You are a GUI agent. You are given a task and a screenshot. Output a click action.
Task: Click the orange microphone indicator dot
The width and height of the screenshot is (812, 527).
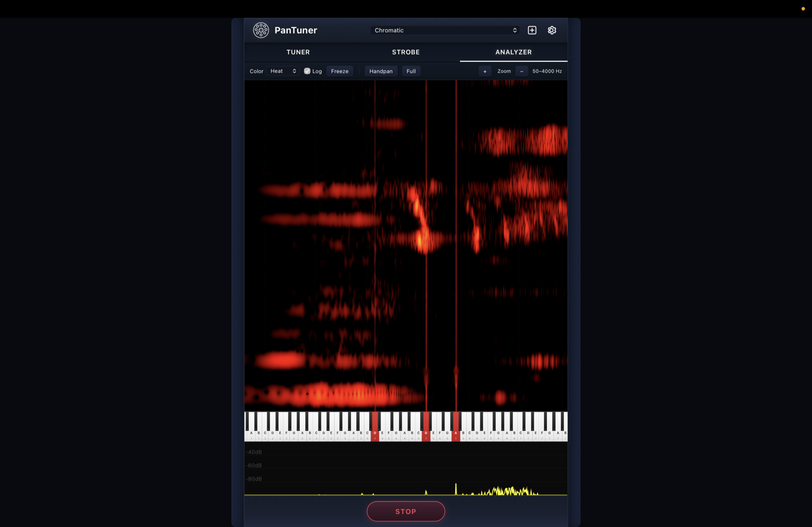[803, 9]
